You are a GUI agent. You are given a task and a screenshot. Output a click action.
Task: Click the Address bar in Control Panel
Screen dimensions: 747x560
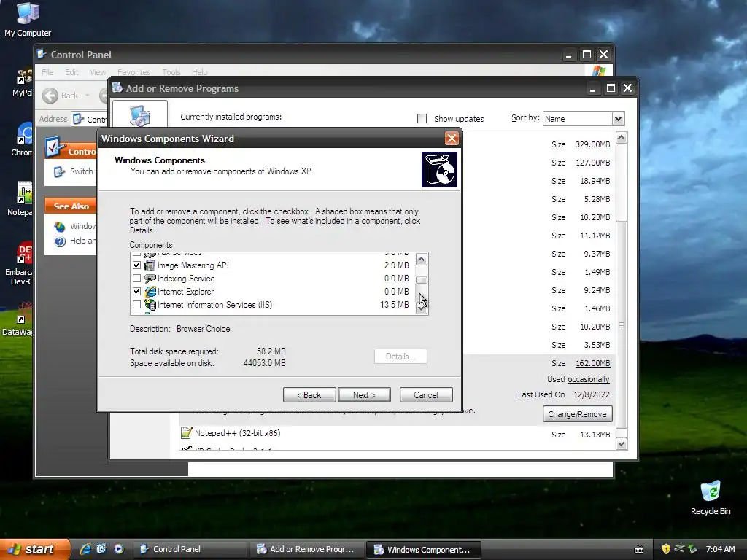pos(89,119)
